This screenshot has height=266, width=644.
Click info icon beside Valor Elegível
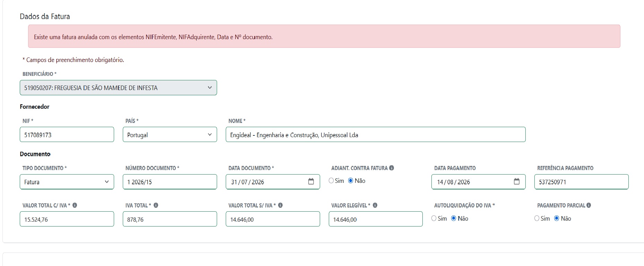pos(375,205)
